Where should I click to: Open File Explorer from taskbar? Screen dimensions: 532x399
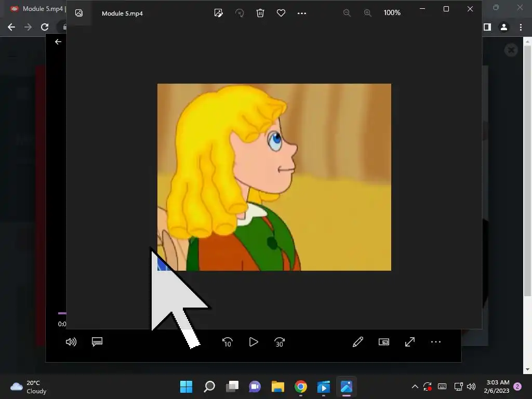(x=278, y=387)
